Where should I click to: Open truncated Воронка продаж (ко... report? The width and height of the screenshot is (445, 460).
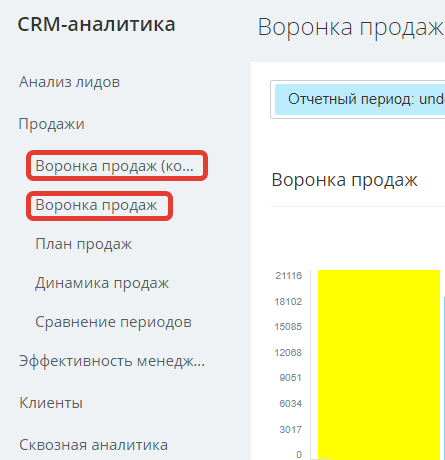tap(114, 166)
